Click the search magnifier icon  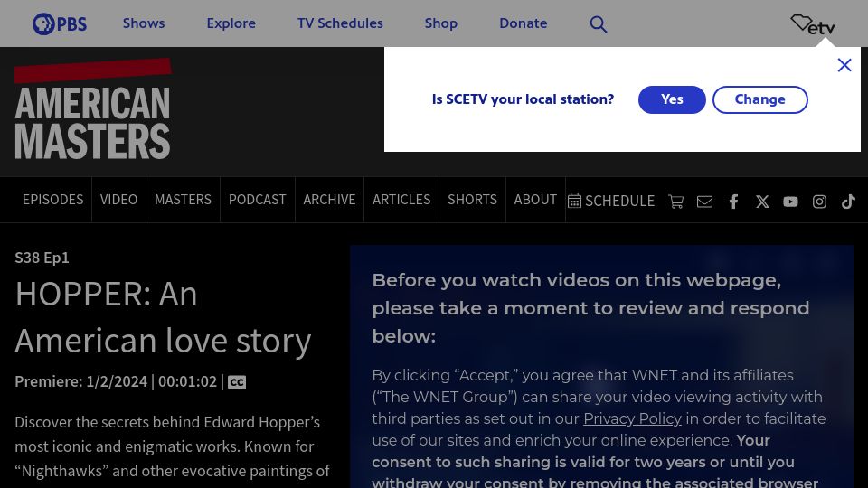[x=599, y=23]
